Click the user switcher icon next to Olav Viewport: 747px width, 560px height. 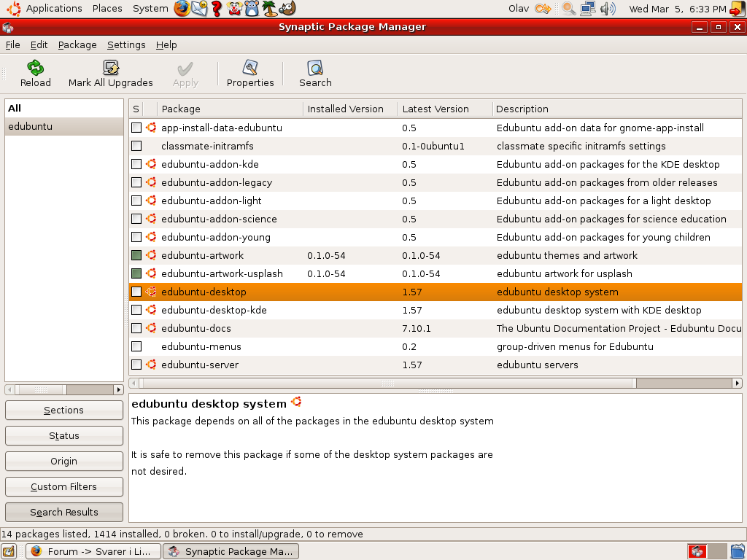click(x=543, y=9)
